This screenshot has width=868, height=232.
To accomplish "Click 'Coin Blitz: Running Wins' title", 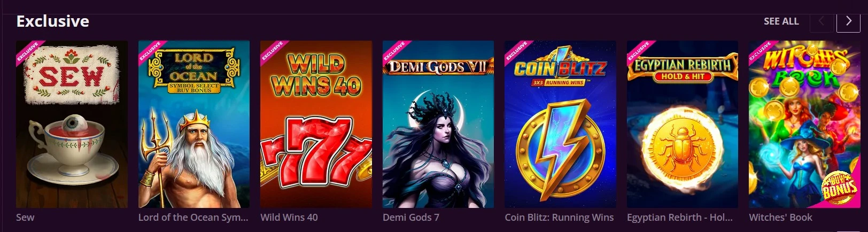I will point(559,218).
